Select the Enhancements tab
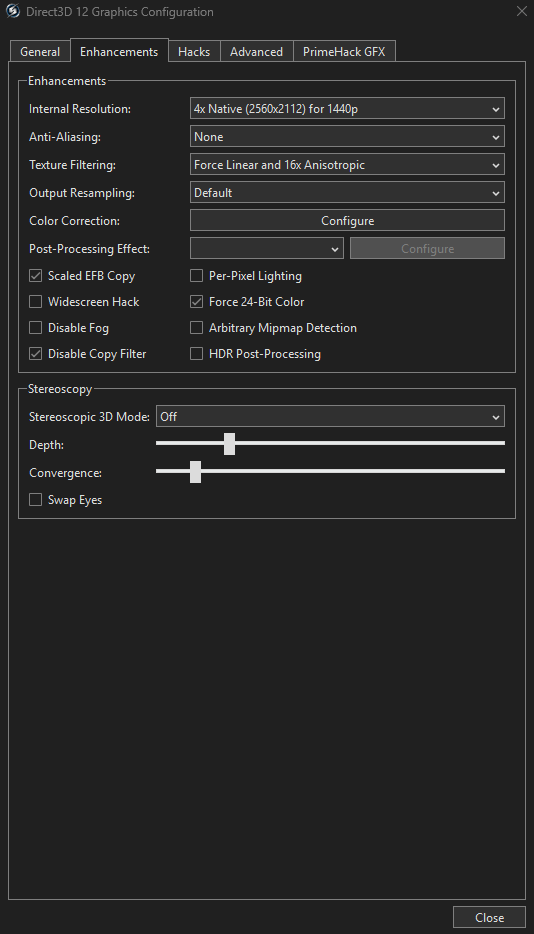Screen dimensions: 534x934 tap(119, 51)
